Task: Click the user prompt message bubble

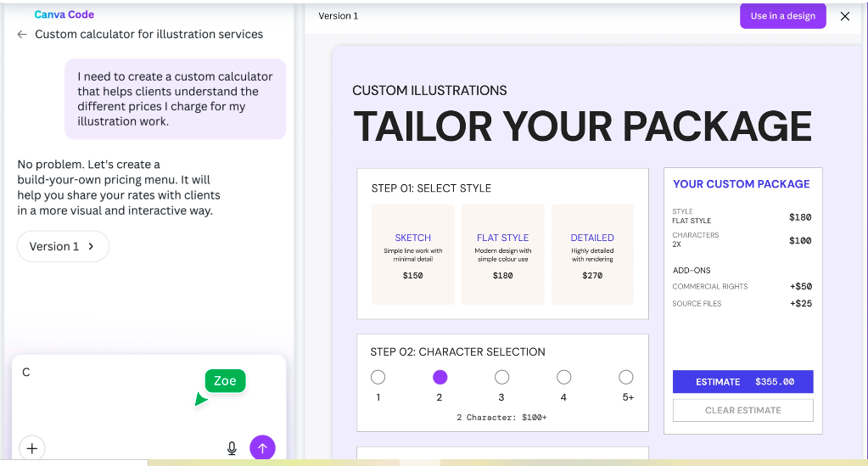Action: (175, 98)
